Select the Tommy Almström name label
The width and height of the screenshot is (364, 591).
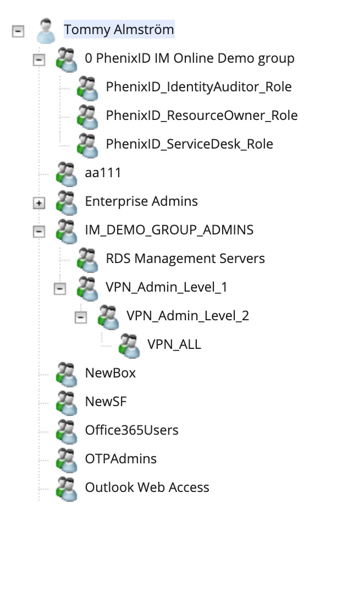click(x=119, y=29)
